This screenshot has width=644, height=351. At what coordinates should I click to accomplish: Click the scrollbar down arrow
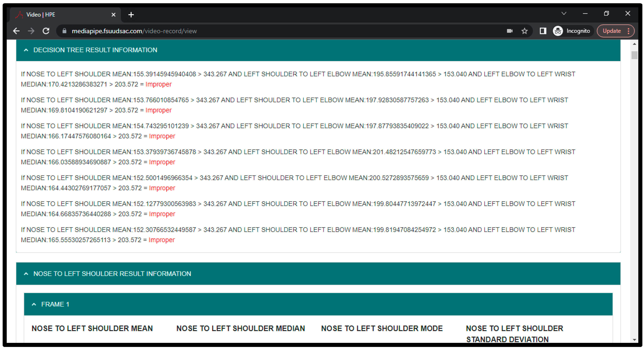click(634, 340)
